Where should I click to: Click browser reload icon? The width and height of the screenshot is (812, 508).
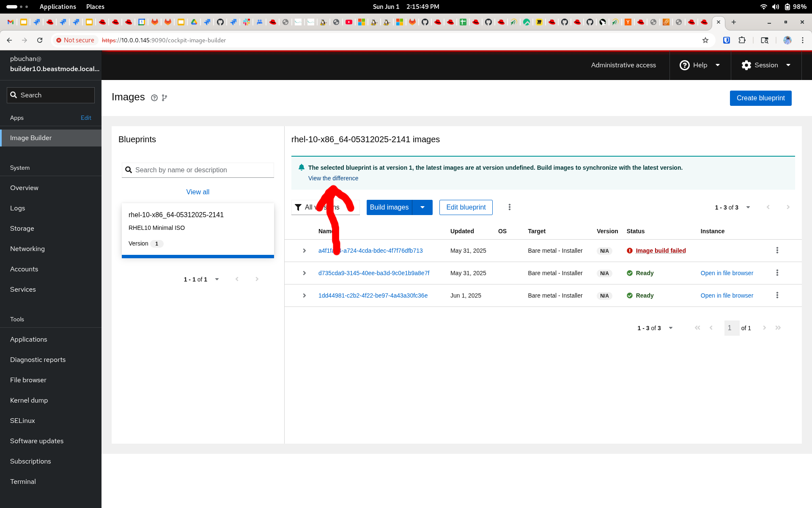tap(40, 40)
